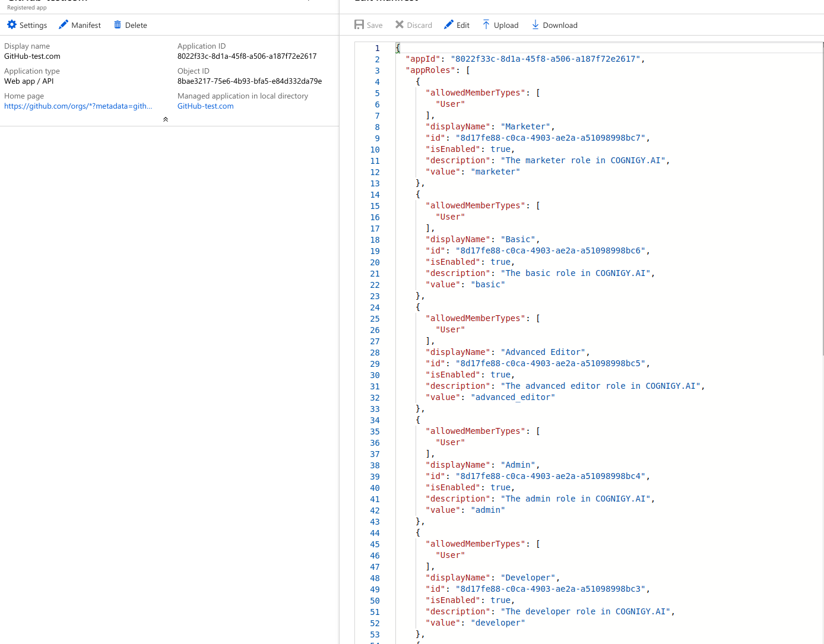The height and width of the screenshot is (644, 824).
Task: Click the display name GitHub-test.com value
Action: coord(32,56)
